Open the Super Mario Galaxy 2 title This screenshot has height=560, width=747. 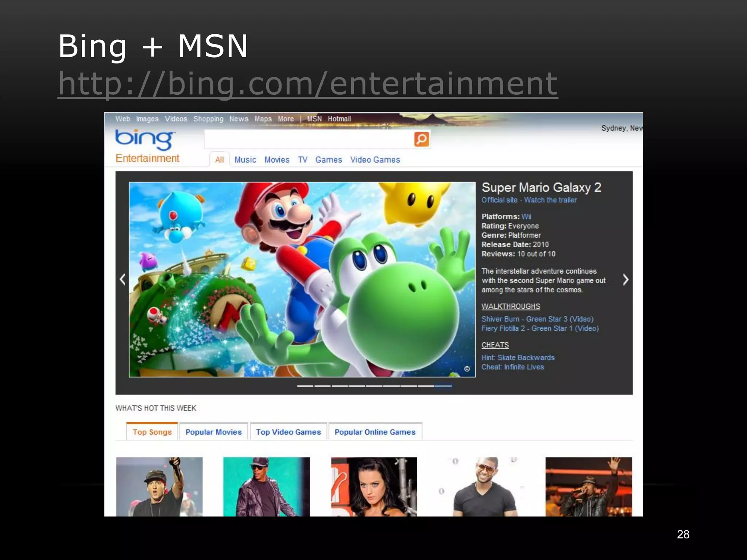(541, 187)
